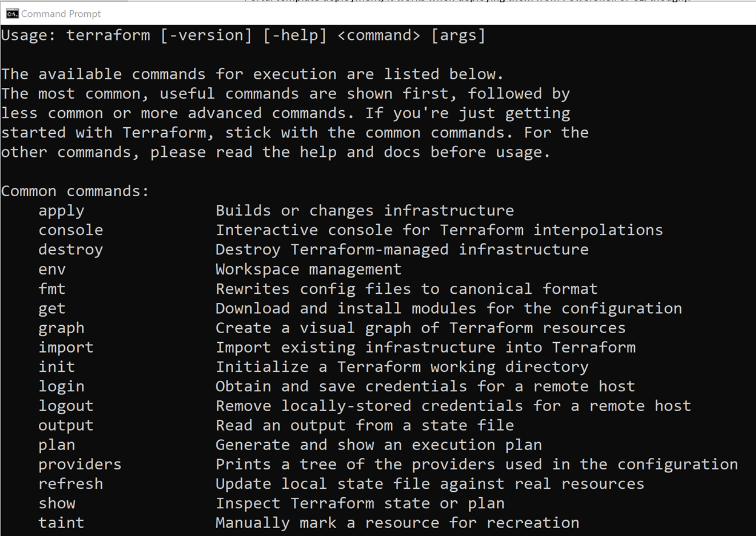Viewport: 756px width, 536px height.
Task: Click the Command Prompt window title text
Action: (61, 13)
